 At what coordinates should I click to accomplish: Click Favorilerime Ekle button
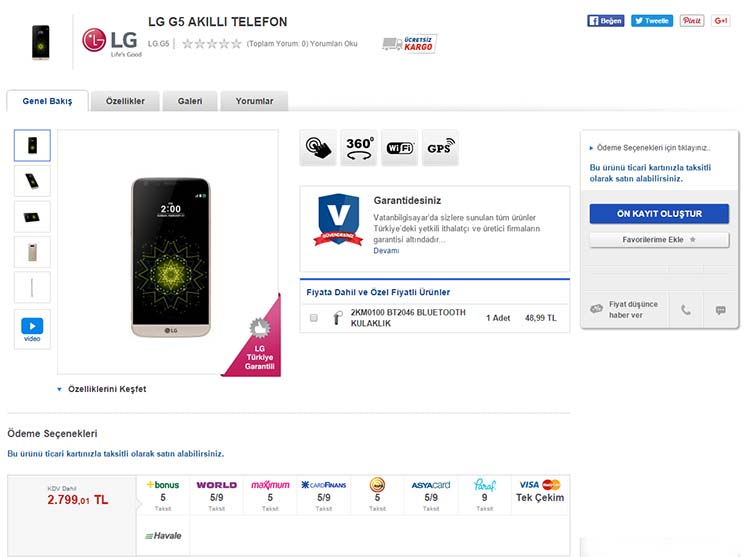tap(658, 240)
